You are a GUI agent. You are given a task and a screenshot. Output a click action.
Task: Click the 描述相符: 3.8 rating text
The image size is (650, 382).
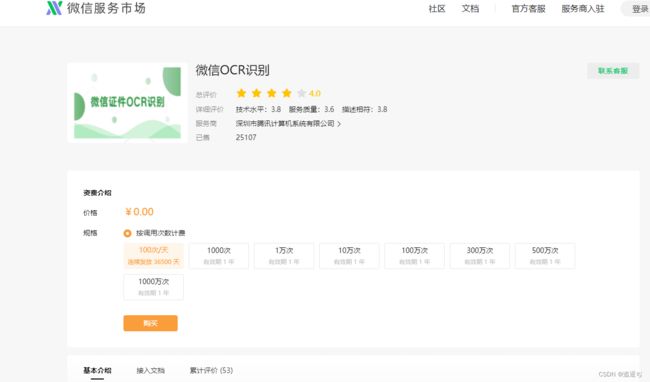[364, 109]
